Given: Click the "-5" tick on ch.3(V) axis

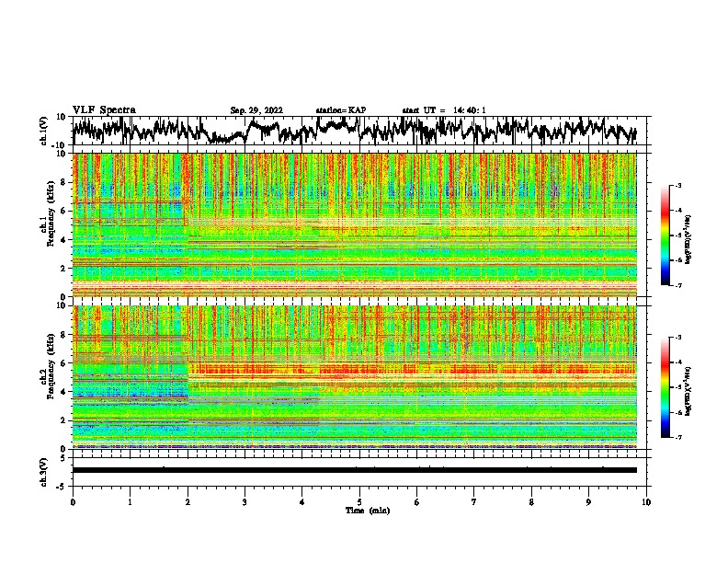Looking at the screenshot, I should (x=62, y=487).
